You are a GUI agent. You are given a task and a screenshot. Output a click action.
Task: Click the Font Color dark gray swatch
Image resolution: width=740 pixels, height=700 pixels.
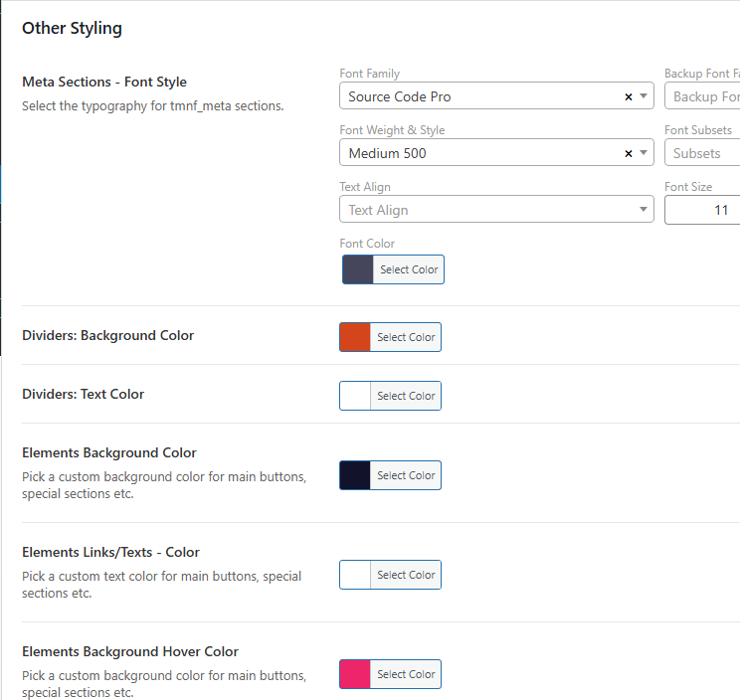[358, 269]
